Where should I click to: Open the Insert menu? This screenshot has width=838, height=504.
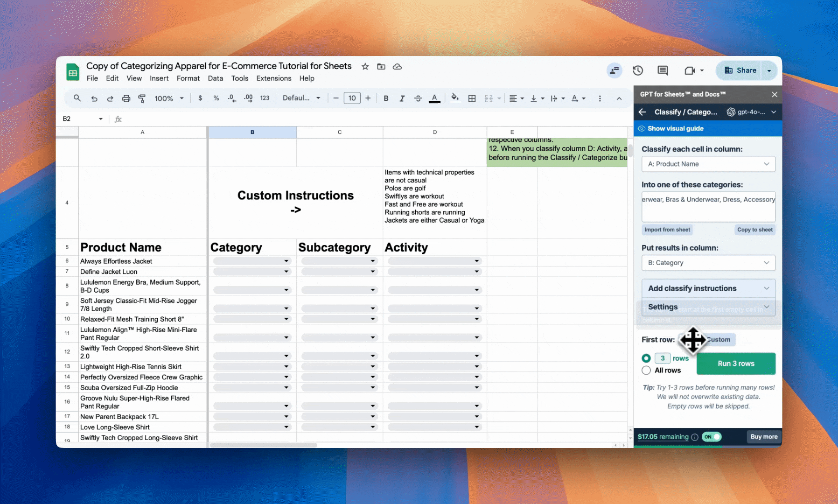159,78
